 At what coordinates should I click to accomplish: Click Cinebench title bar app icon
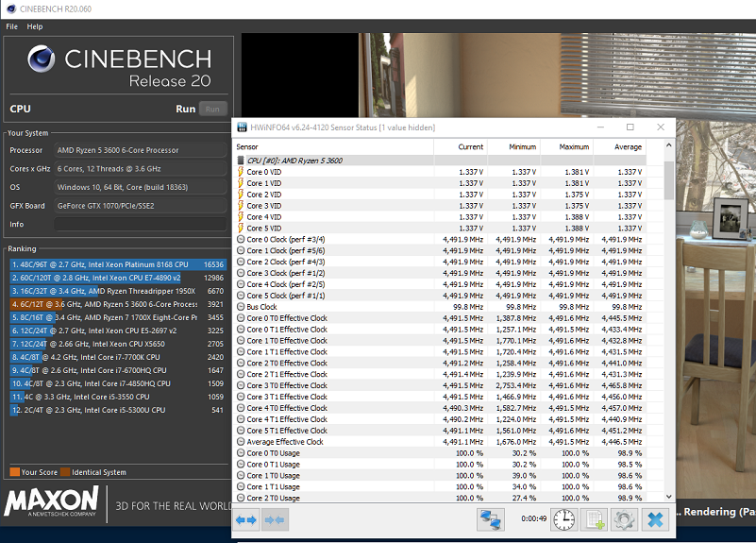tap(11, 8)
